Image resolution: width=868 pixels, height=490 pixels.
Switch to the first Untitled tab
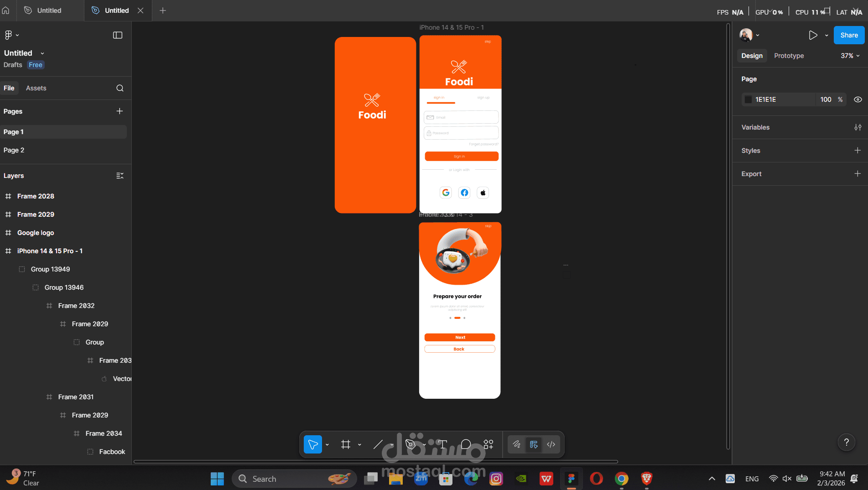pos(50,10)
